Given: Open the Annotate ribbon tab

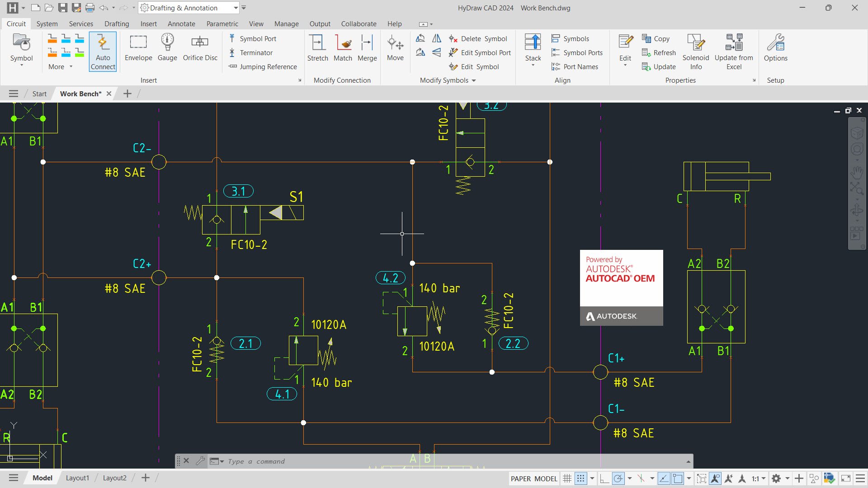Looking at the screenshot, I should (x=181, y=24).
